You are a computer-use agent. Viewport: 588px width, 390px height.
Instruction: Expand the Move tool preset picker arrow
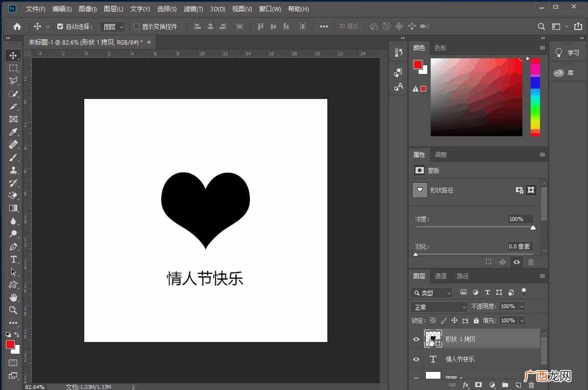pos(48,26)
